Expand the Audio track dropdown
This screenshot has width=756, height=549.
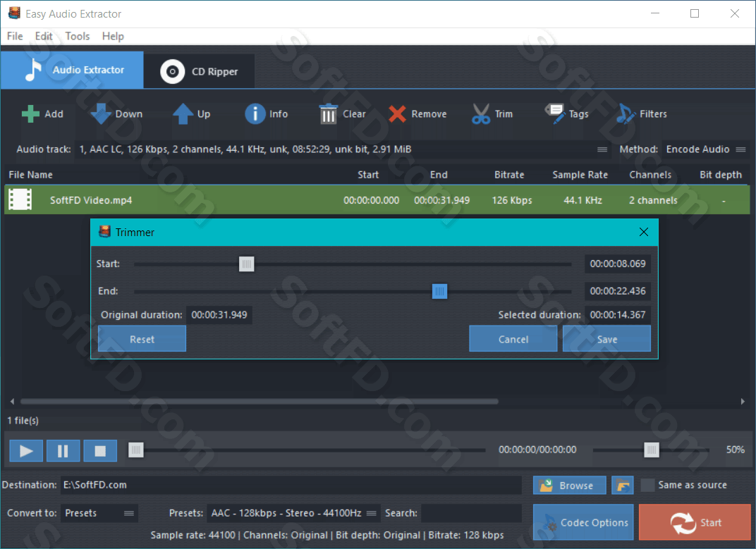point(602,149)
